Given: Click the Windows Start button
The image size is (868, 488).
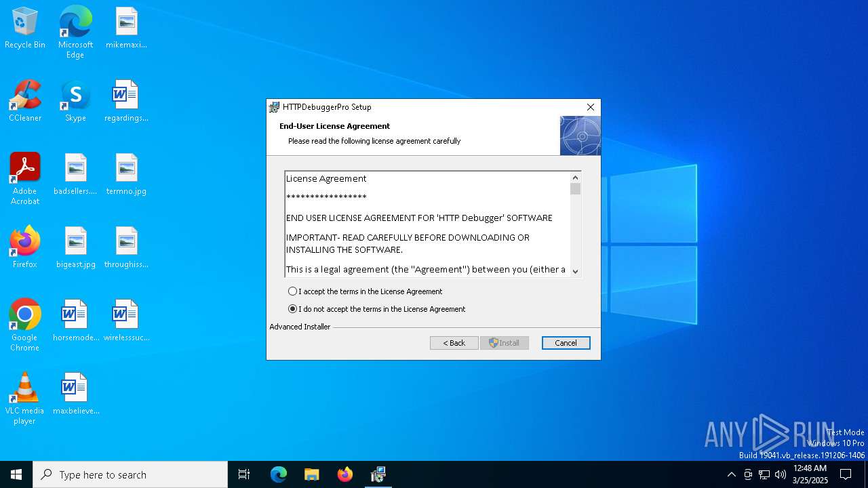Looking at the screenshot, I should point(16,474).
